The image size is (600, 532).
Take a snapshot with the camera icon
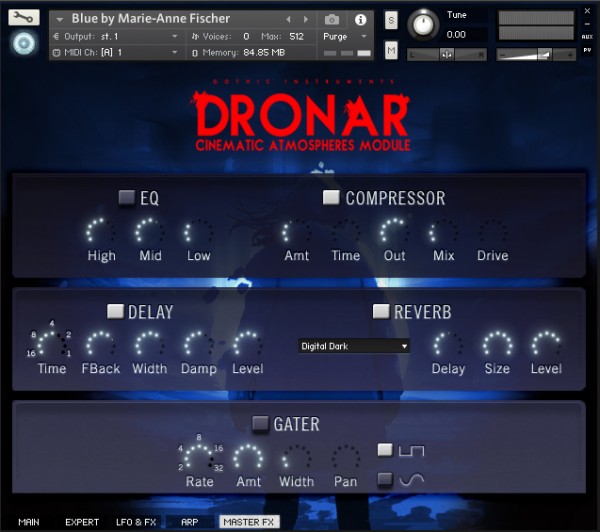pos(332,20)
